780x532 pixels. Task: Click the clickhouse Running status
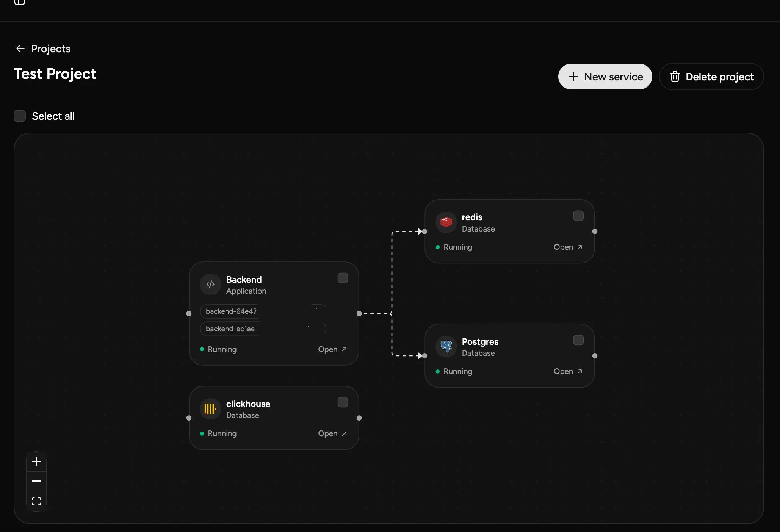pos(218,433)
